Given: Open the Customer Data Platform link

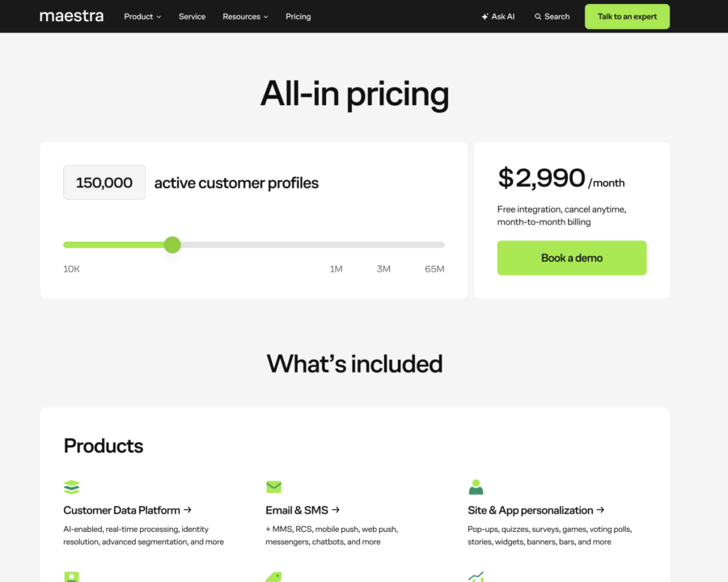Looking at the screenshot, I should click(121, 510).
